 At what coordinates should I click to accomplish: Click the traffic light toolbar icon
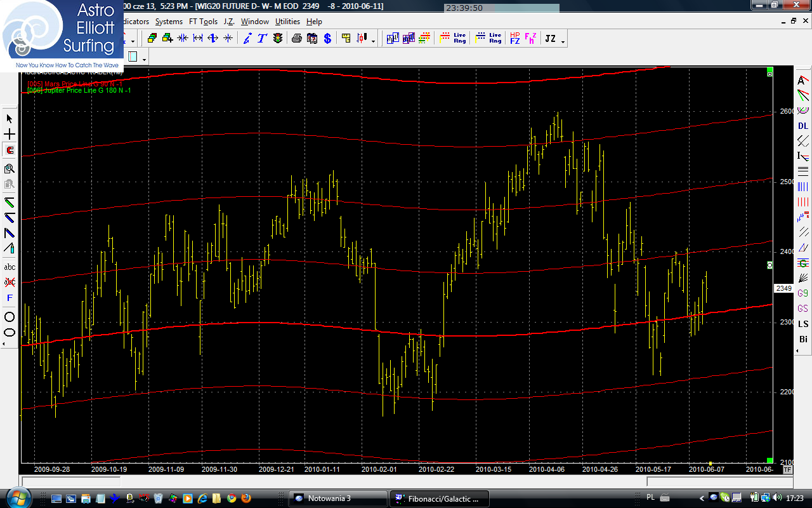(278, 39)
